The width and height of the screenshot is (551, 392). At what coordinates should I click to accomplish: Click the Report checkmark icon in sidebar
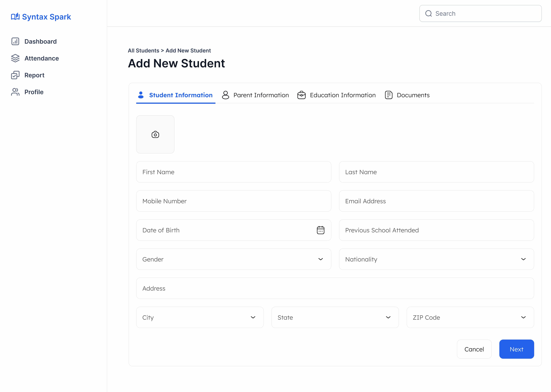pyautogui.click(x=15, y=75)
